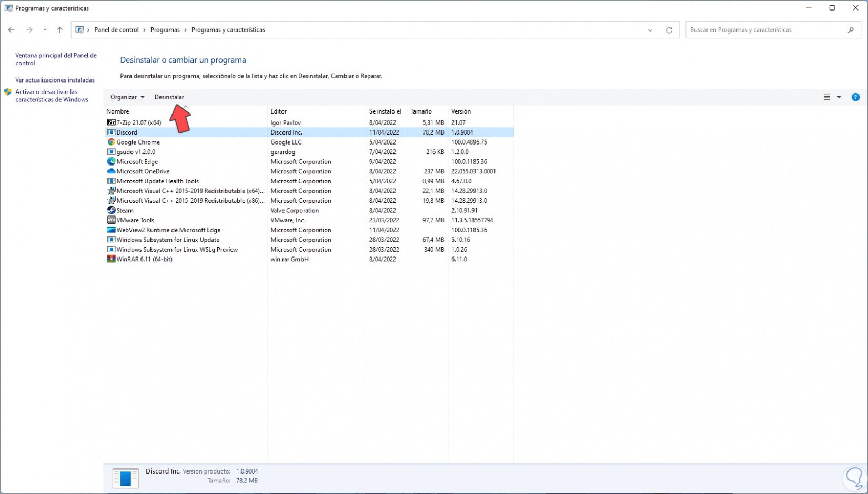Select the Microsoft Edge program name
This screenshot has width=868, height=494.
[137, 162]
